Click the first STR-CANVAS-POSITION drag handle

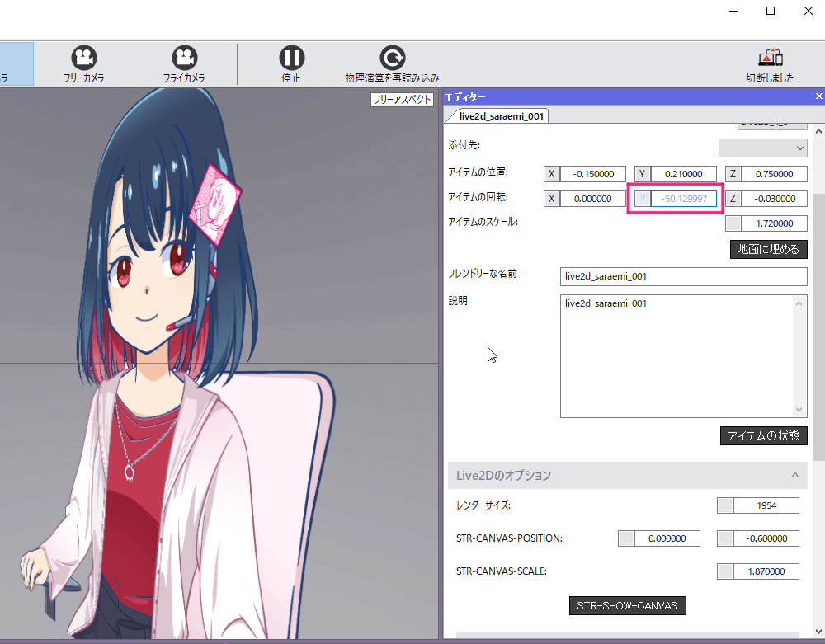pyautogui.click(x=626, y=538)
